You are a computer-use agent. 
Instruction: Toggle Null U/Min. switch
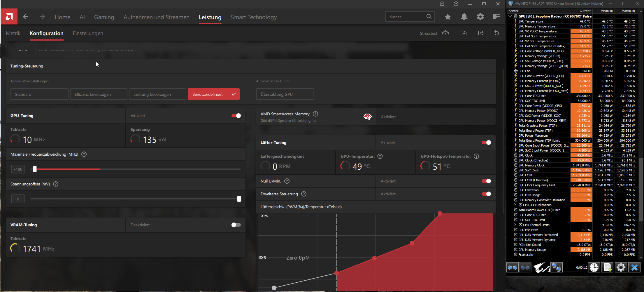(486, 181)
